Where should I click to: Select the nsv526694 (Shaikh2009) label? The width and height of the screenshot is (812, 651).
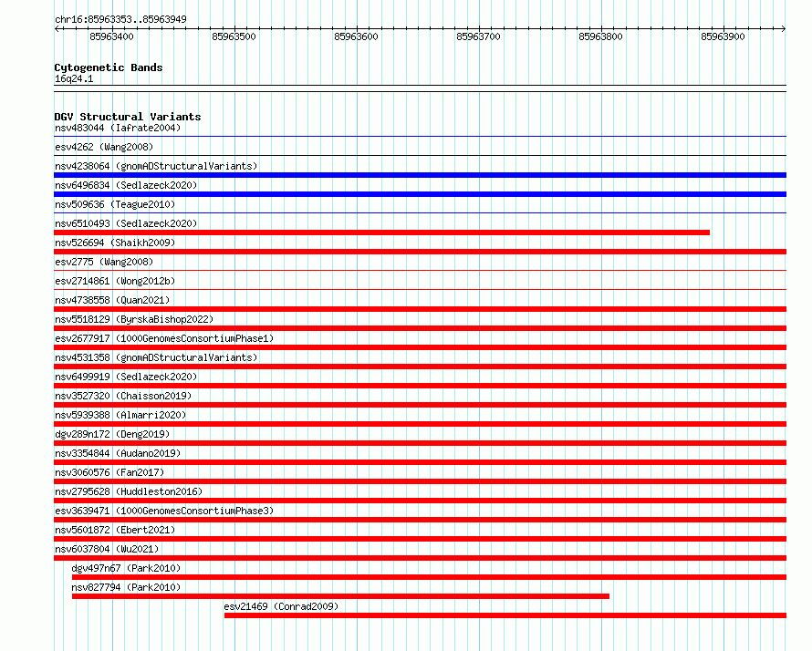[x=115, y=243]
